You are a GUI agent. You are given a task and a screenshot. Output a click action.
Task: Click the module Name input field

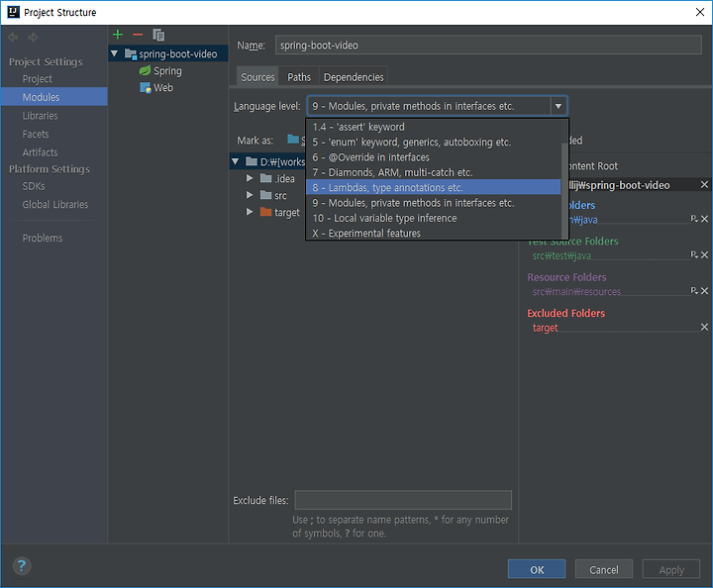488,45
